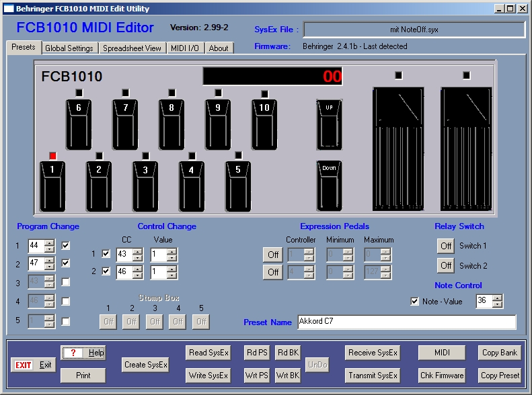Decrease Control Change 2 Value spinner
This screenshot has height=395, width=532.
click(172, 275)
